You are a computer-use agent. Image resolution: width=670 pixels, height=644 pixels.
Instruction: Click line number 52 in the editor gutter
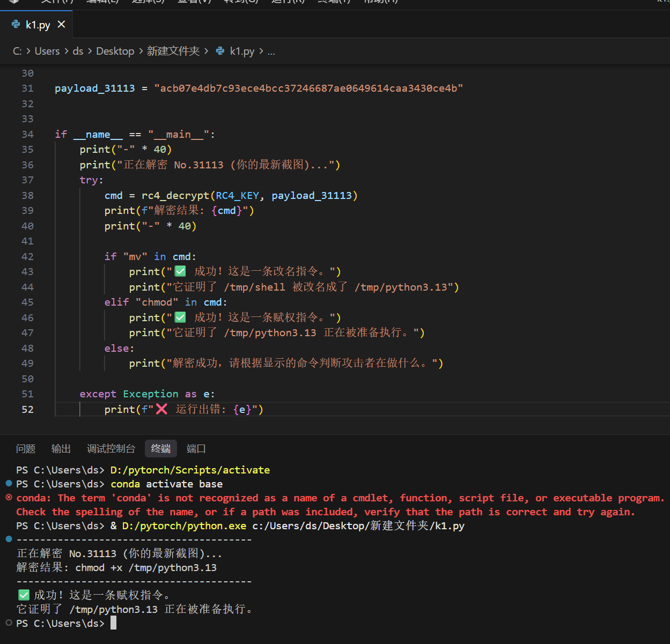27,409
